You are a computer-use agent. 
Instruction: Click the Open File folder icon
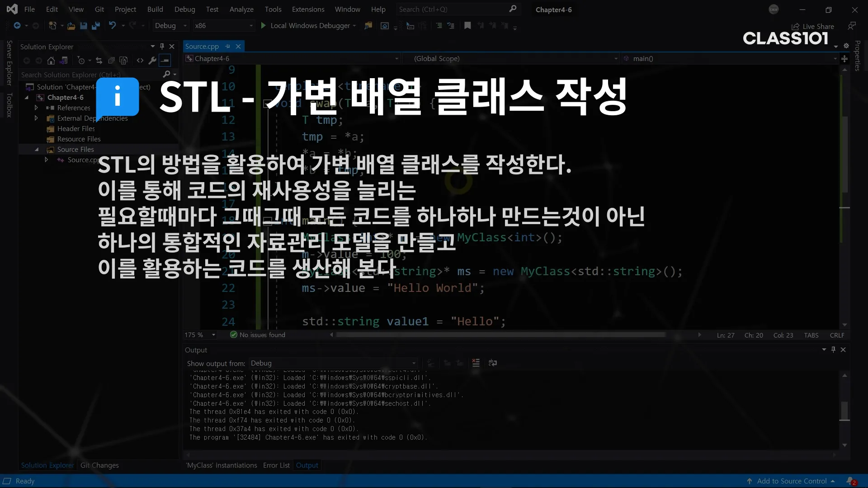tap(71, 26)
